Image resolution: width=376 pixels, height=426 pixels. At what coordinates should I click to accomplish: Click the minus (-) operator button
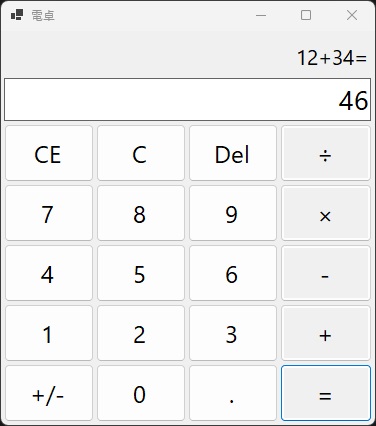click(x=326, y=273)
